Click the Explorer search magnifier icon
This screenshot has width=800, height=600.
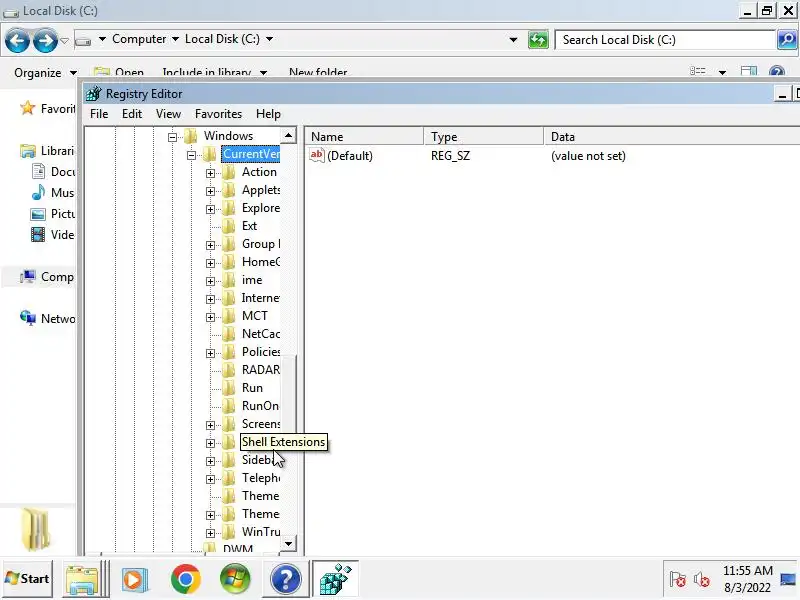point(787,39)
